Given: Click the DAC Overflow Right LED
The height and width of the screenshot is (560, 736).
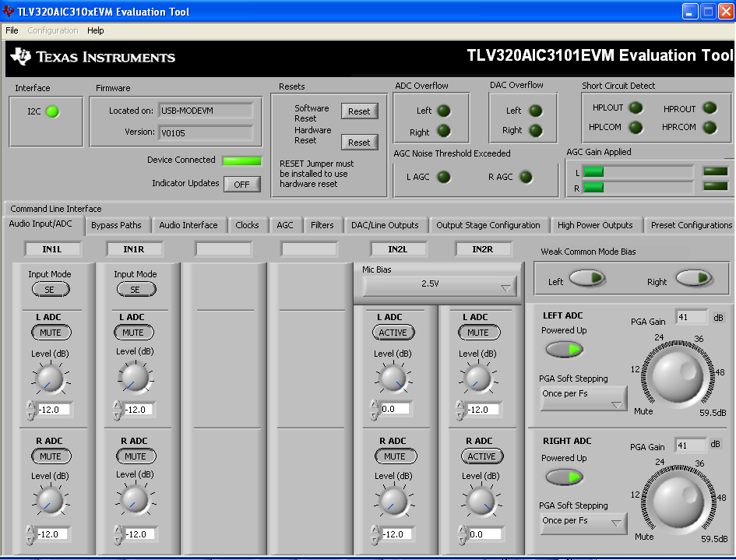Looking at the screenshot, I should [x=535, y=130].
